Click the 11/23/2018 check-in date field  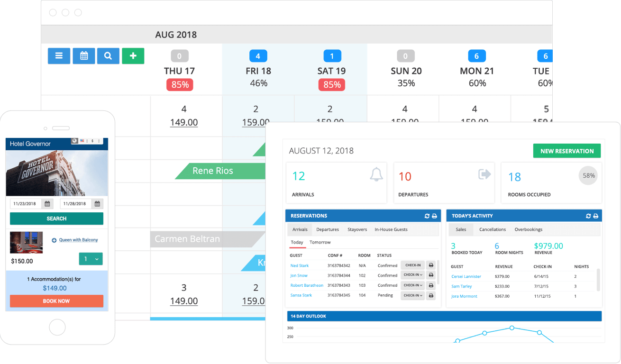click(26, 204)
